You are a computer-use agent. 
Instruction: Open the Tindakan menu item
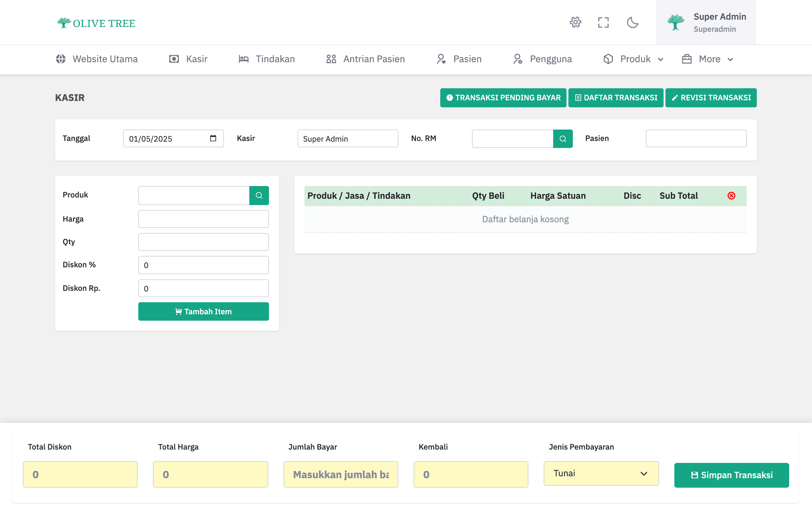267,59
